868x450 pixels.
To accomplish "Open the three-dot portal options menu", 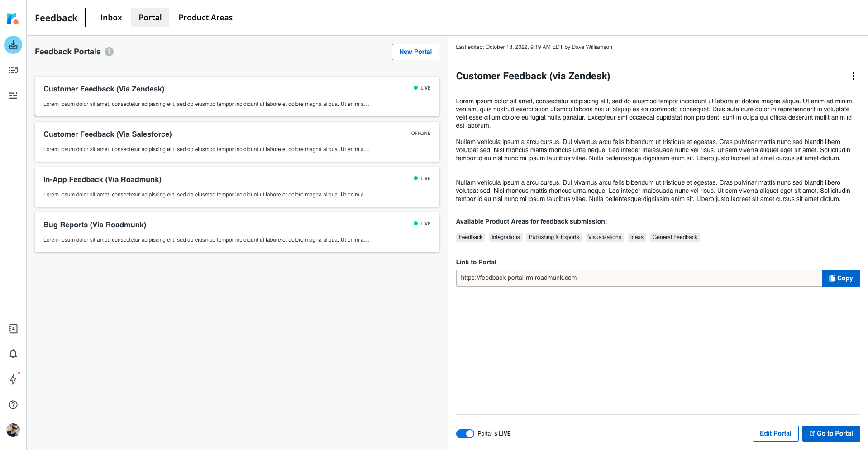I will [853, 76].
